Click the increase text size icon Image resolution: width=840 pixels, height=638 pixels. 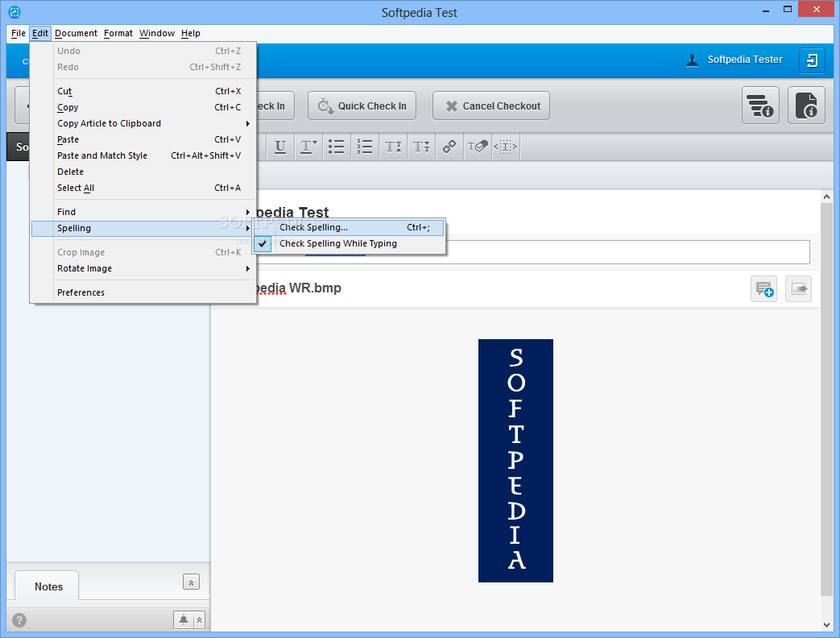tap(393, 147)
